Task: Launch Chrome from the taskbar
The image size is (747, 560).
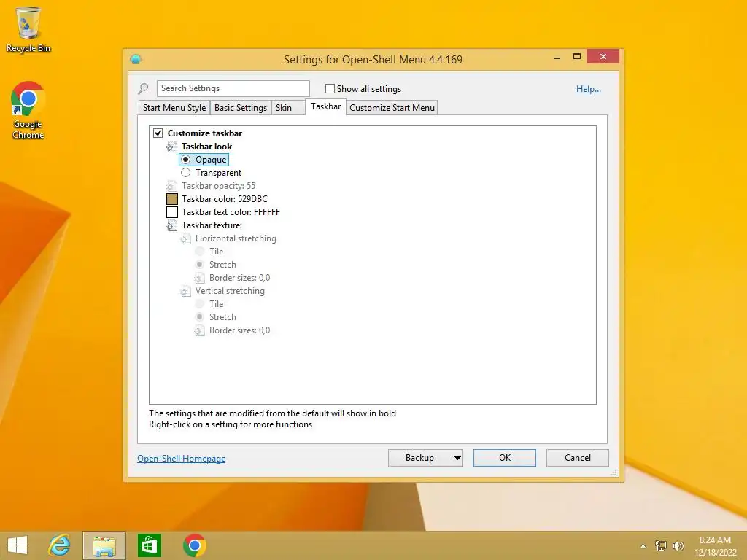Action: (x=194, y=545)
